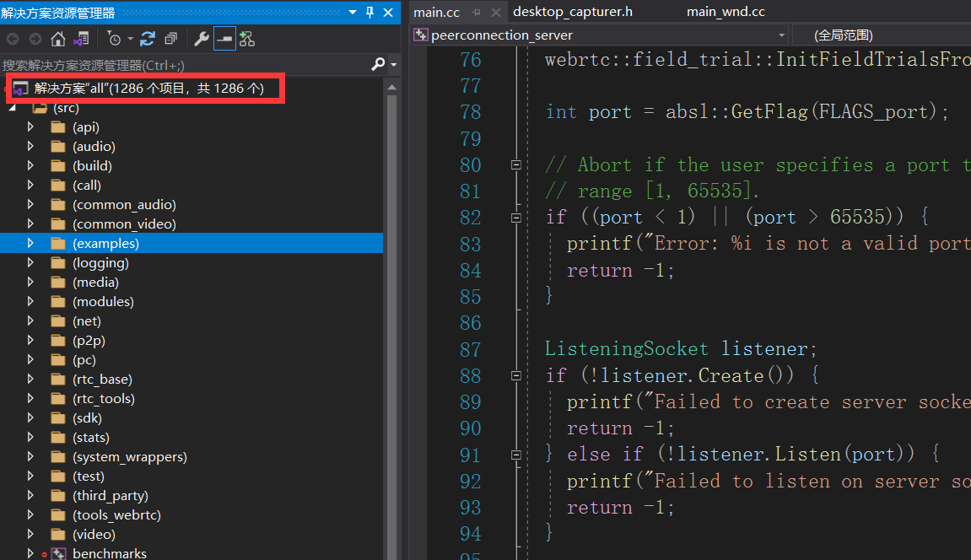
Task: Select the (common_video) folder label
Action: [124, 224]
